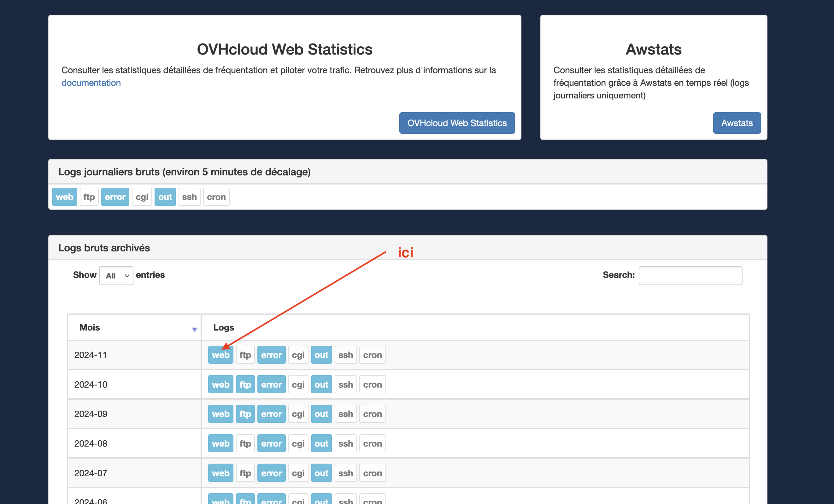Screen dimensions: 834x504
Task: Open out logs for 2024-10
Action: pos(321,384)
